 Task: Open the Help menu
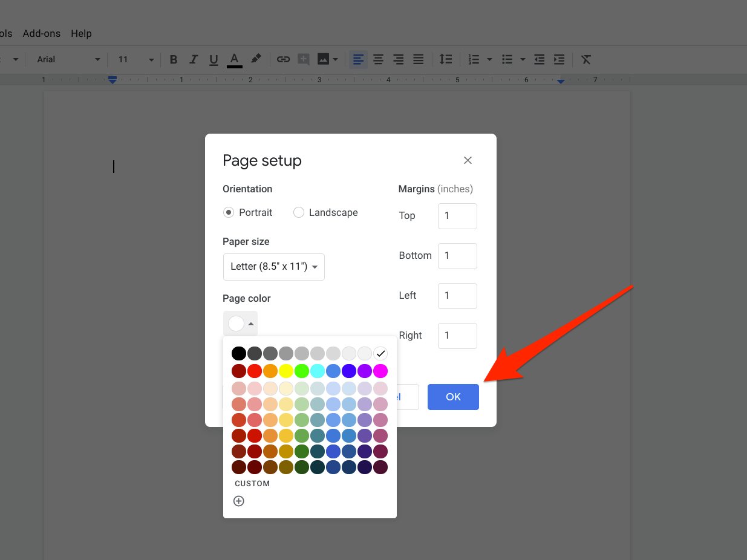(81, 33)
